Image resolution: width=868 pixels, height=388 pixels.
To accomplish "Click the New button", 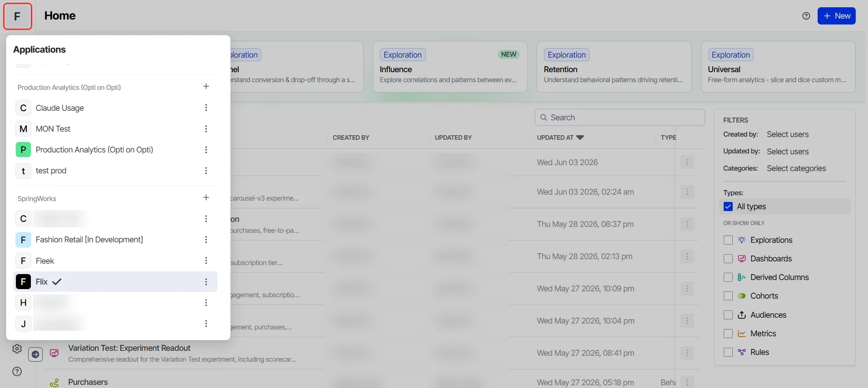I will coord(837,16).
